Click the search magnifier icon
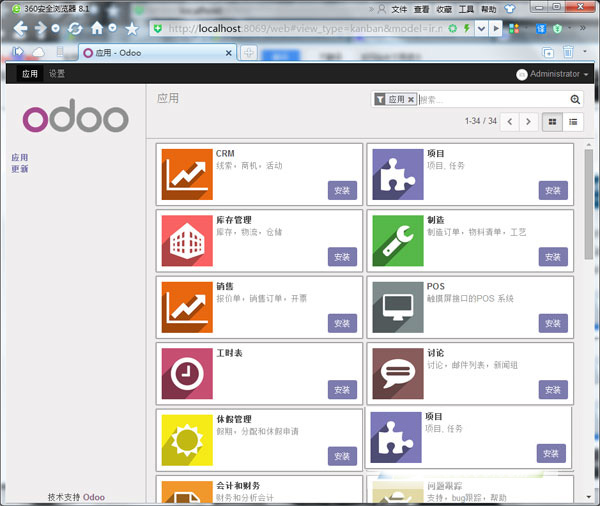Image resolution: width=600 pixels, height=506 pixels. (x=575, y=100)
